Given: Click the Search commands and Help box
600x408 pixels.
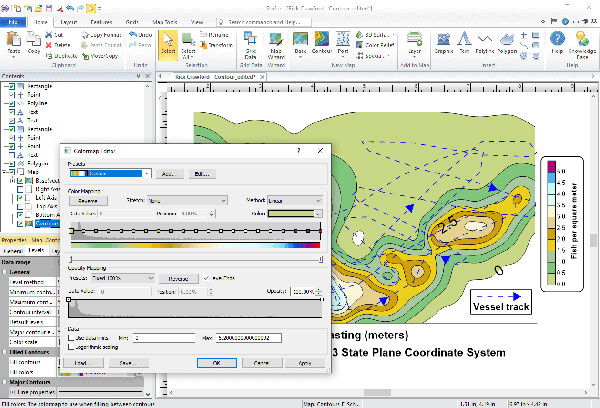Looking at the screenshot, I should (x=264, y=22).
